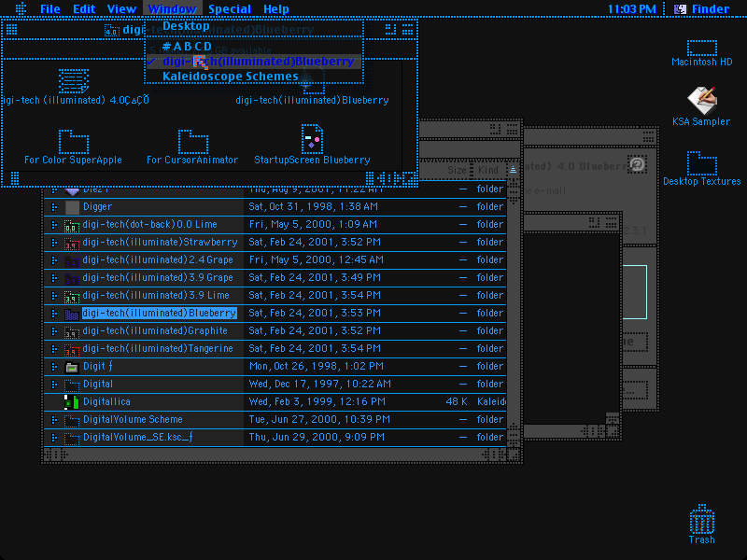Toggle the sort order triangle button
Screen dimensions: 747x560
point(513,170)
